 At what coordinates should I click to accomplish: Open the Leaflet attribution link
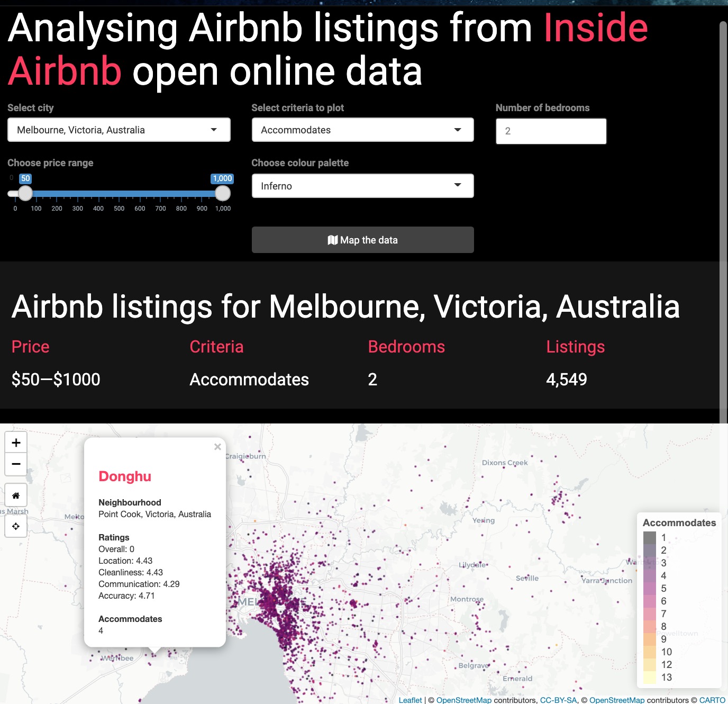(410, 700)
